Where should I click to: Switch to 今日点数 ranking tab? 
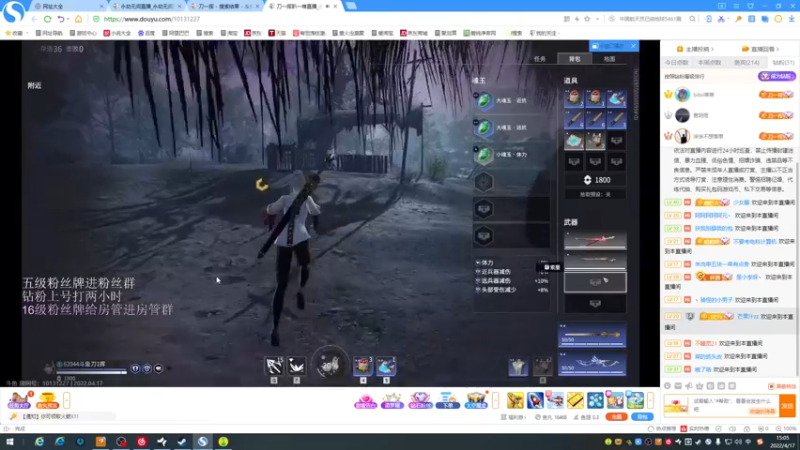pos(677,62)
